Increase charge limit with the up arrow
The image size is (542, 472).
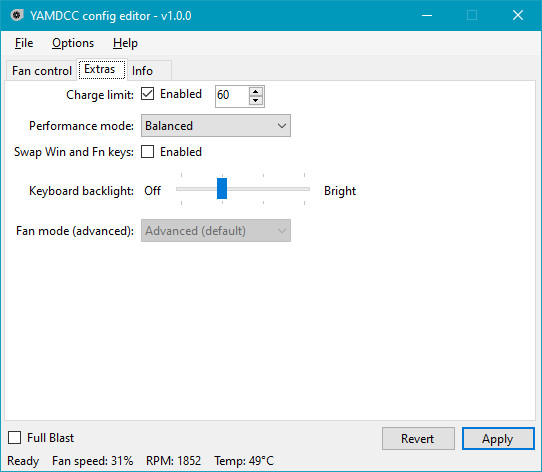coord(255,92)
